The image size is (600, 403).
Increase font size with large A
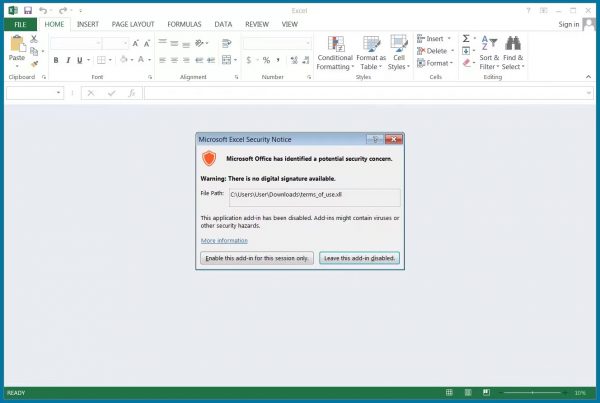coord(135,43)
